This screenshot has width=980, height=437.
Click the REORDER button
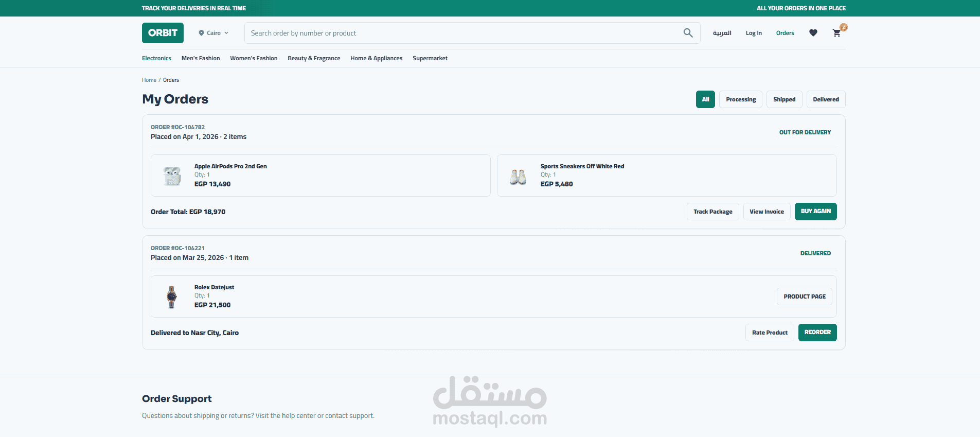point(817,333)
